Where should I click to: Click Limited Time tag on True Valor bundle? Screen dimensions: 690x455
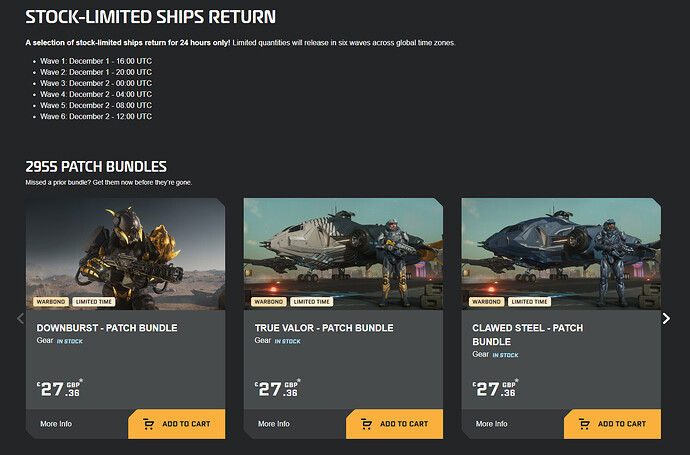point(312,301)
